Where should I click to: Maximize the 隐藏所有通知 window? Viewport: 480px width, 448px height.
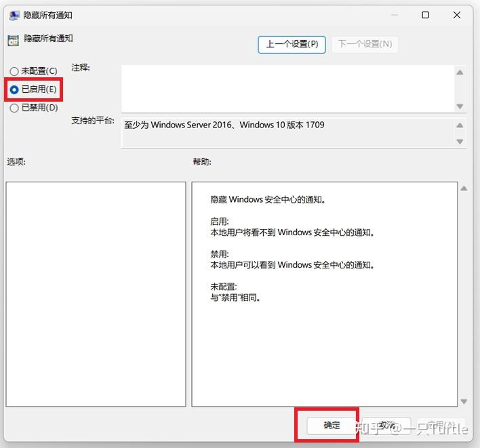[x=425, y=15]
